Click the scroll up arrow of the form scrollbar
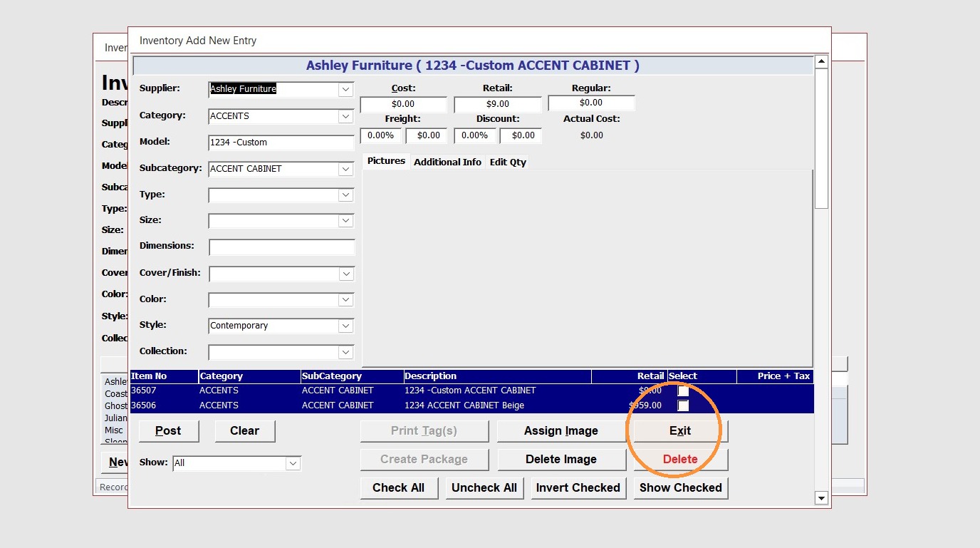 tap(821, 62)
